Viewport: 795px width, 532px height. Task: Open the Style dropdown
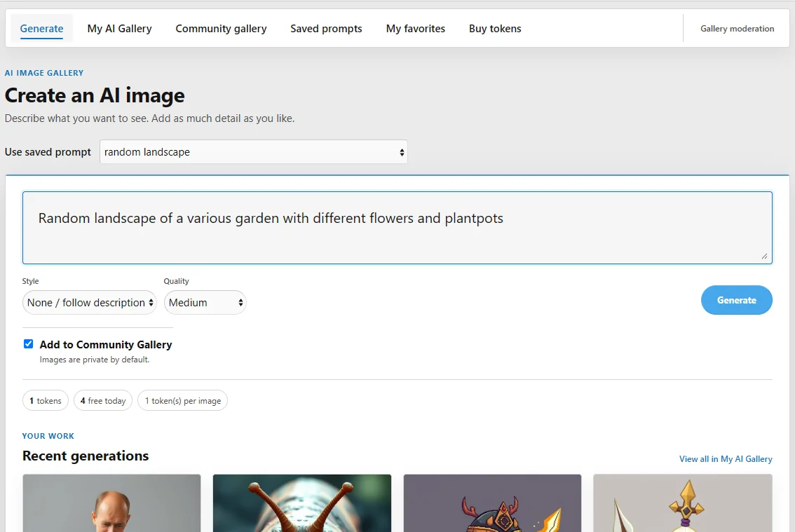[x=89, y=302]
